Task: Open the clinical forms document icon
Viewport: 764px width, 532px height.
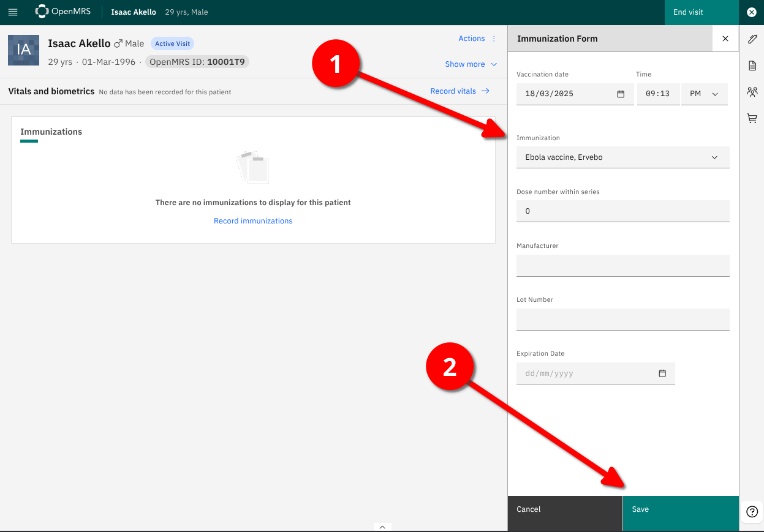Action: click(752, 66)
